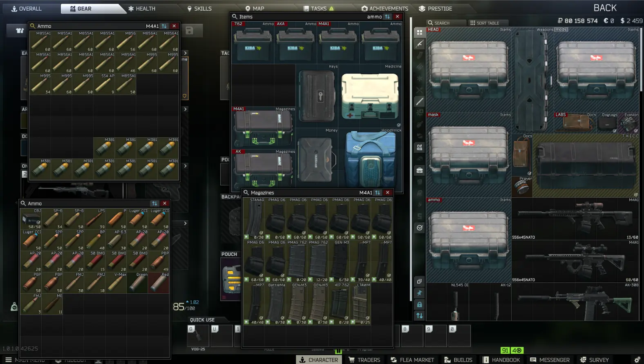
Task: Switch to the HEALTH tab
Action: point(141,9)
